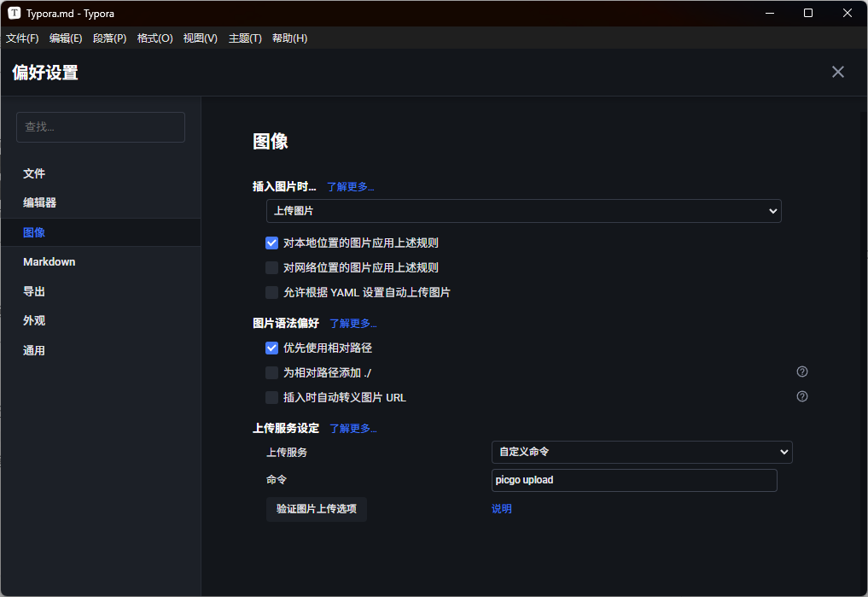
Task: Uncheck 优先使用相对路径 option
Action: 272,348
